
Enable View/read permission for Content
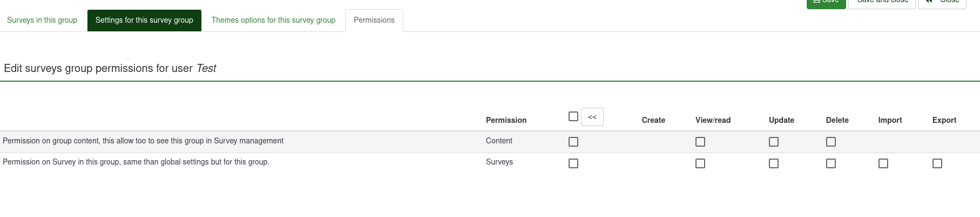click(700, 142)
